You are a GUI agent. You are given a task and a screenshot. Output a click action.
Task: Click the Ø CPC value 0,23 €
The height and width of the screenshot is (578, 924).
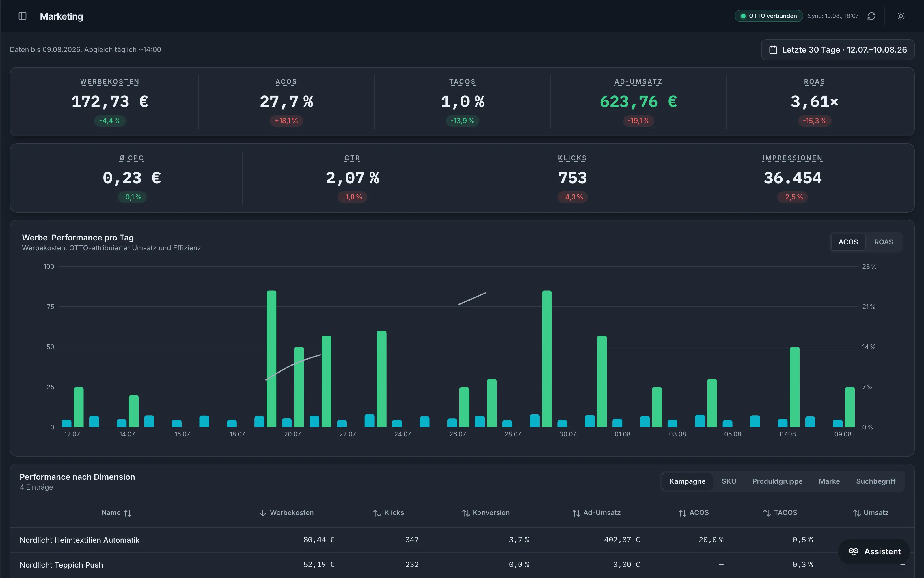pyautogui.click(x=132, y=178)
